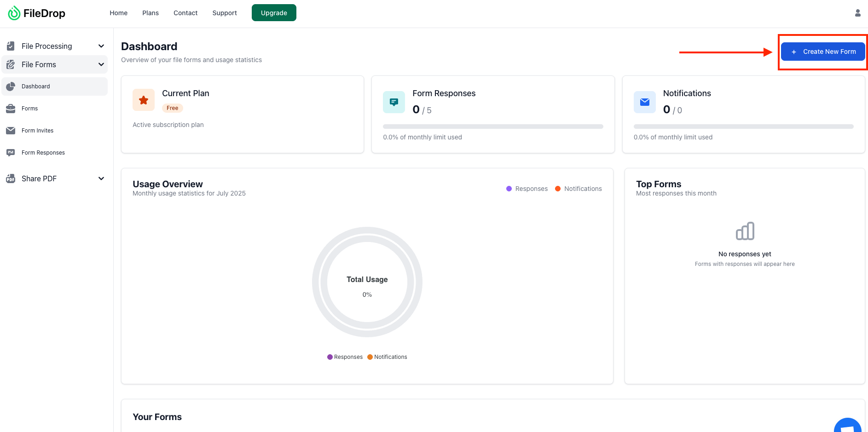
Task: Click the Top Forms heading
Action: pyautogui.click(x=659, y=184)
